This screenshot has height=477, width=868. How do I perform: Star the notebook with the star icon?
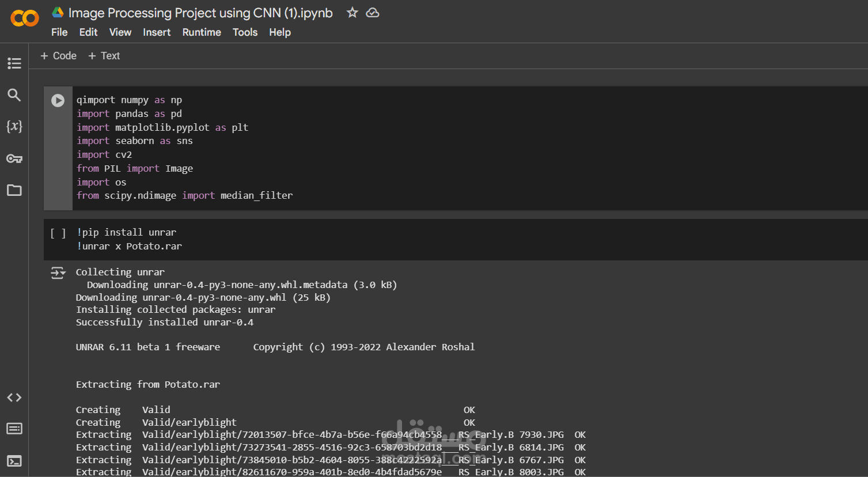click(352, 13)
